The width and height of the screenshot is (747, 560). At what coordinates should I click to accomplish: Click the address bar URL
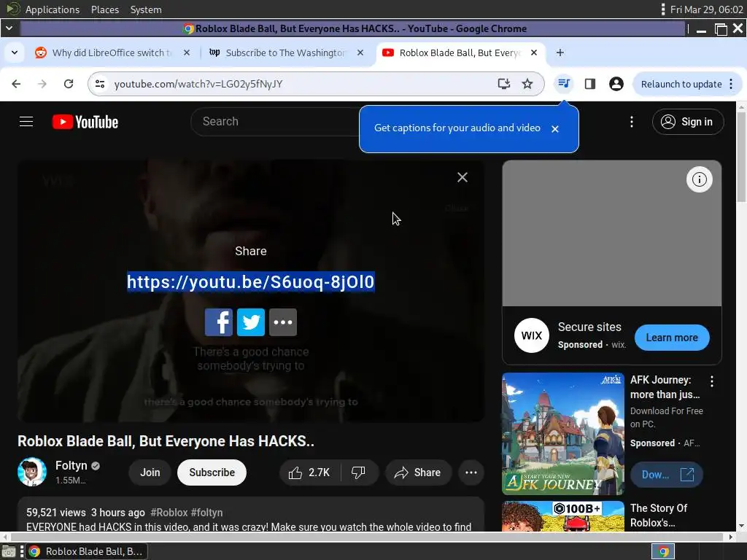click(x=198, y=84)
